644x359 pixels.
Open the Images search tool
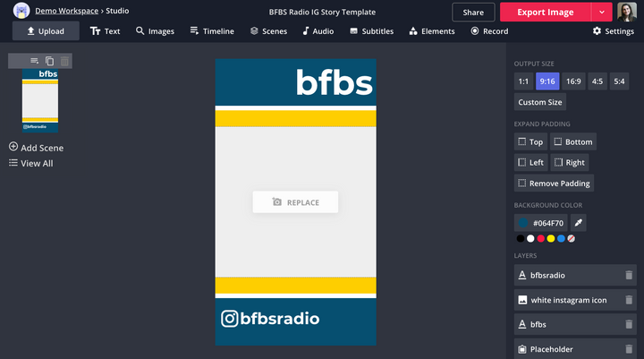(x=155, y=31)
